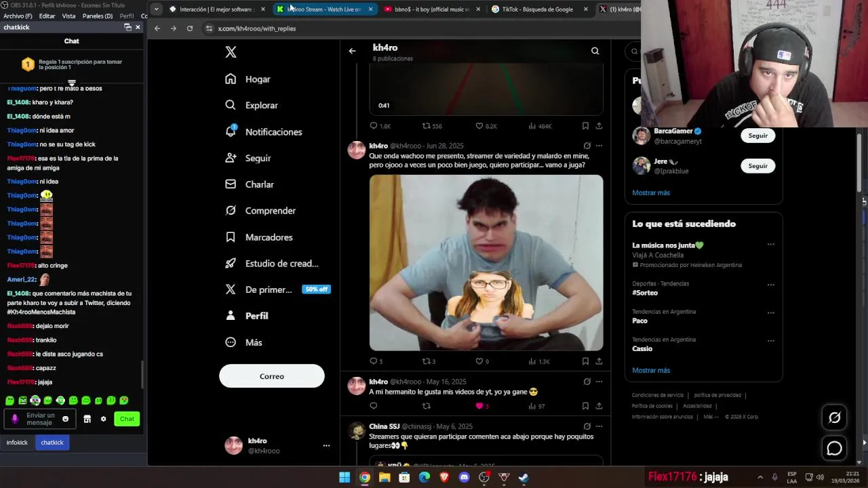Switch to TikTok - Búsqueda de Google tab
Image resolution: width=868 pixels, height=488 pixels.
(x=538, y=9)
